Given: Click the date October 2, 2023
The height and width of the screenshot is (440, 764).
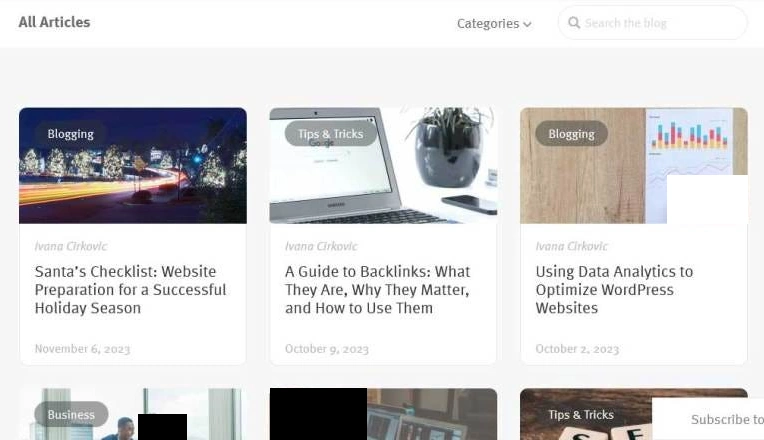Looking at the screenshot, I should [x=577, y=349].
